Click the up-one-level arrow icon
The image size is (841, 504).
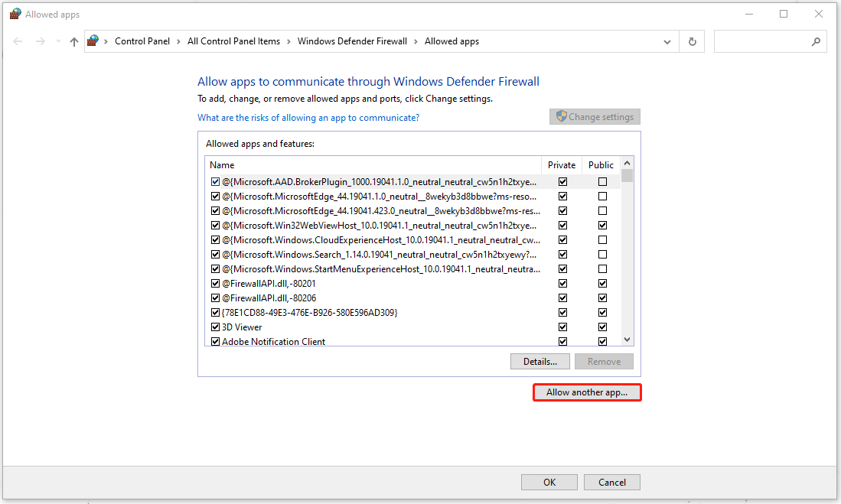point(73,41)
